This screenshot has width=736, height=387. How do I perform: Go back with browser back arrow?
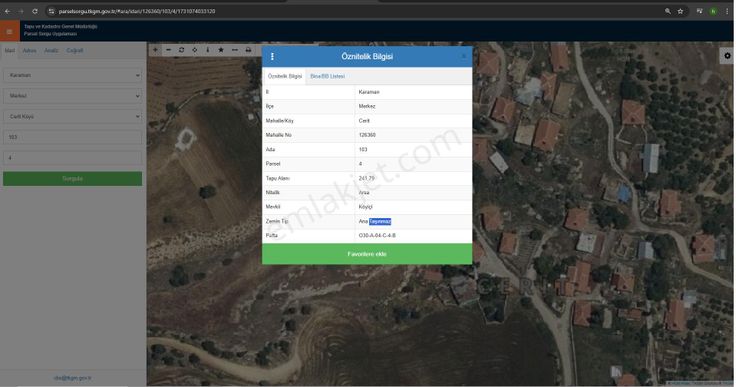pyautogui.click(x=8, y=11)
